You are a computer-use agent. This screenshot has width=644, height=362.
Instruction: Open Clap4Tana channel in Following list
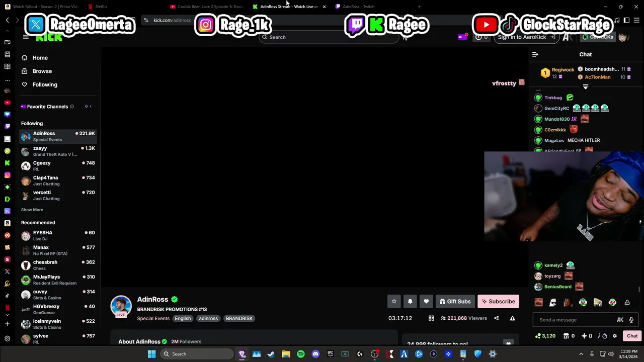pyautogui.click(x=58, y=180)
